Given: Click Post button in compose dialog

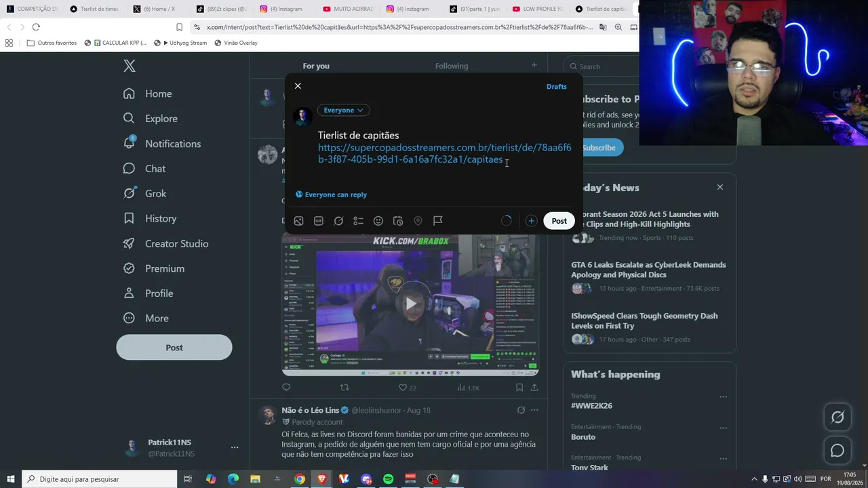Looking at the screenshot, I should click(559, 221).
